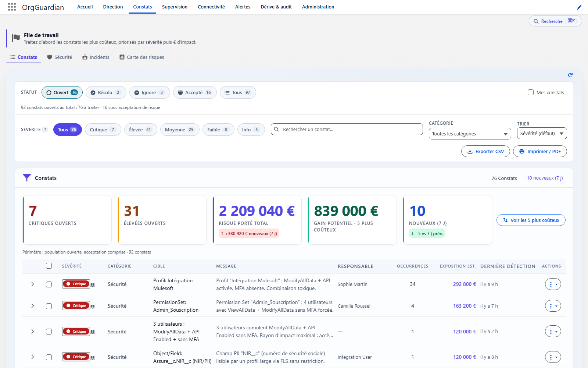This screenshot has width=588, height=368.
Task: Go to the Accueil menu
Action: point(85,7)
